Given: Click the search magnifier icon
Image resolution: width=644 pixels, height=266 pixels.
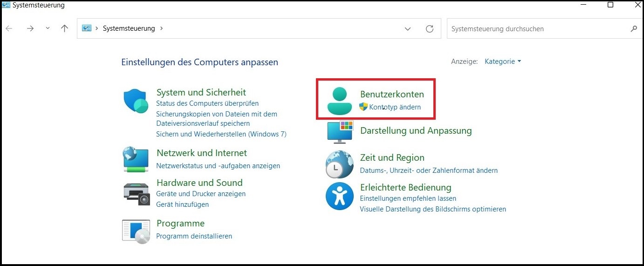Looking at the screenshot, I should pos(633,28).
